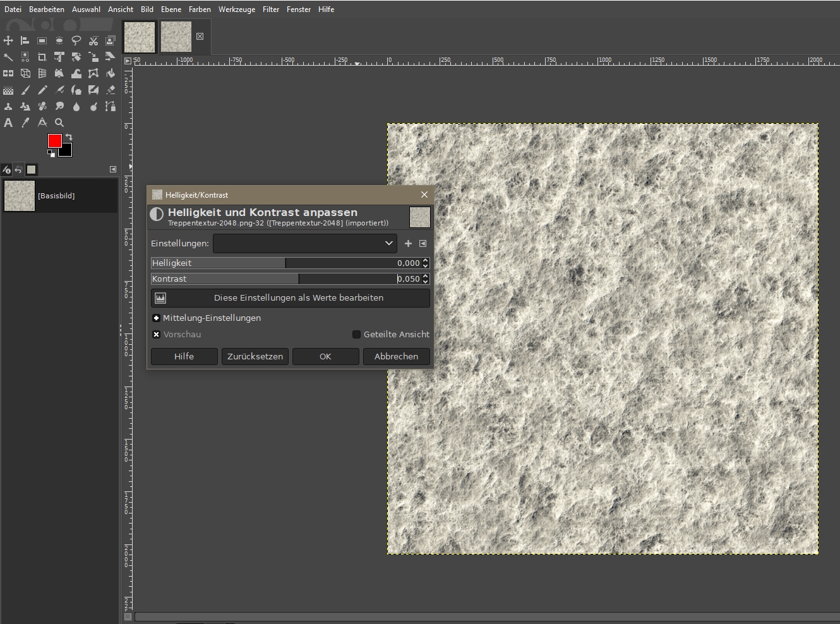Viewport: 840px width, 624px height.
Task: Select the Perspective tool
Action: click(42, 73)
